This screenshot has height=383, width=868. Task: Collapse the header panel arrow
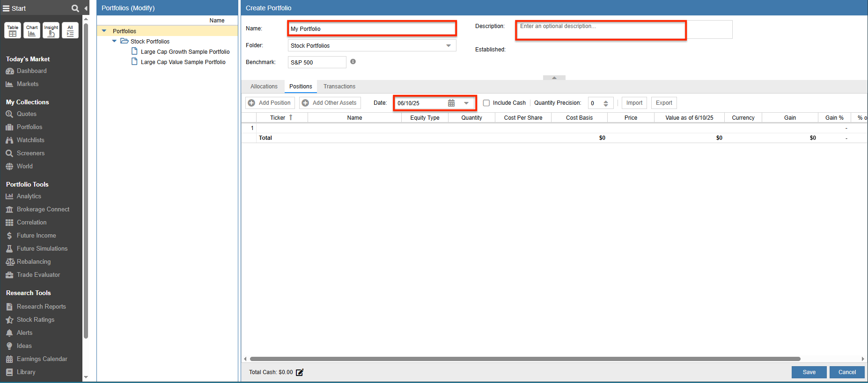(554, 78)
